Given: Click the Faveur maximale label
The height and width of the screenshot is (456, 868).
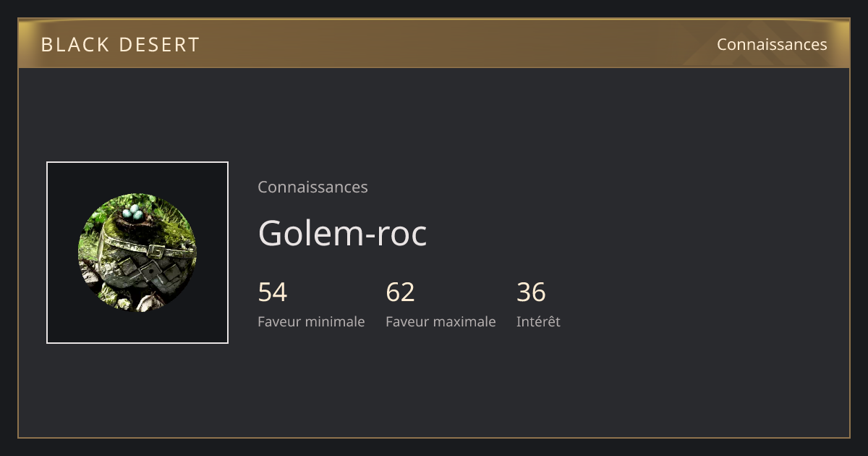Looking at the screenshot, I should [x=441, y=321].
